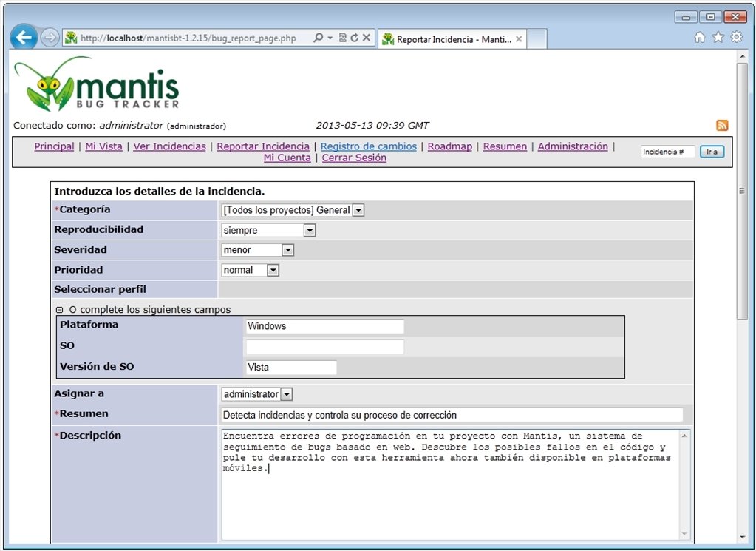Open the Principal menu link
Image resolution: width=756 pixels, height=551 pixels.
point(54,146)
